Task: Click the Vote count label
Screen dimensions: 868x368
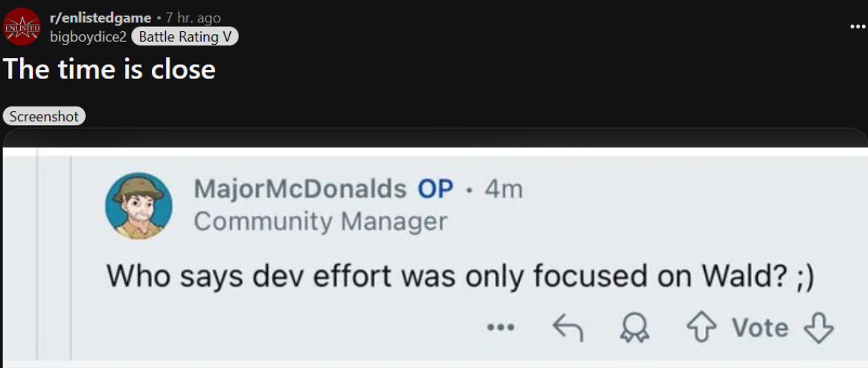Action: tap(761, 328)
